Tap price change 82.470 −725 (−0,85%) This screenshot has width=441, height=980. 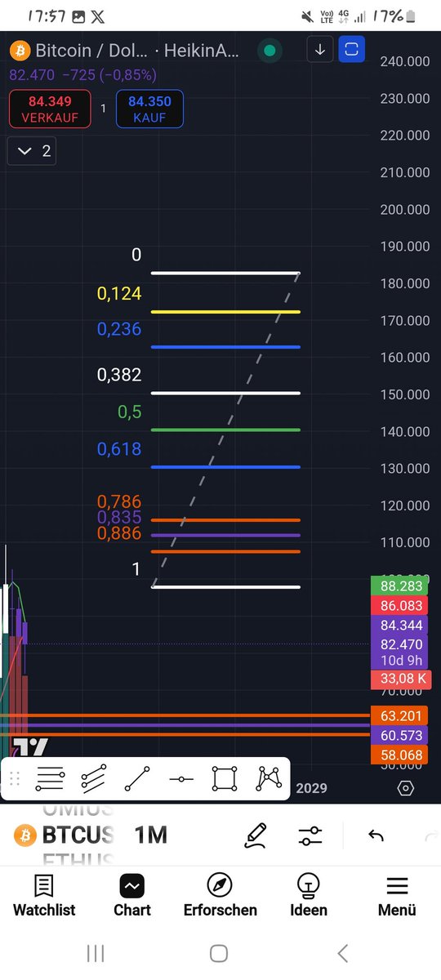pos(82,74)
